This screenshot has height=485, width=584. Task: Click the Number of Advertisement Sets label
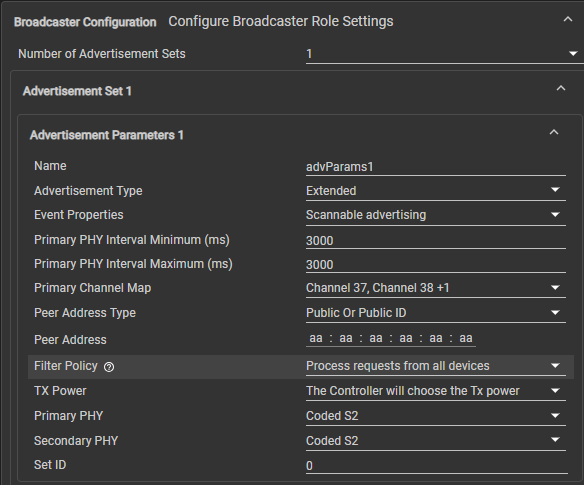(x=102, y=54)
